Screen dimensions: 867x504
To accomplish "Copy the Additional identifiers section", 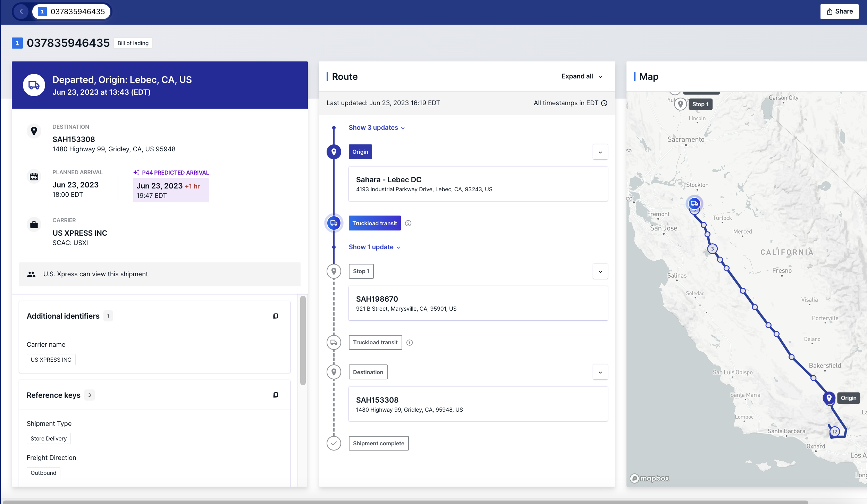I will pos(276,316).
